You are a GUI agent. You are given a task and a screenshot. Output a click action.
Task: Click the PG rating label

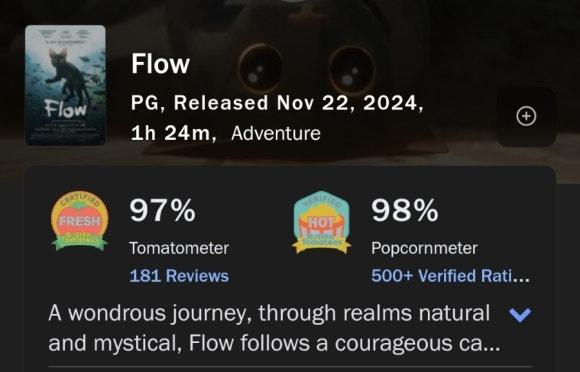(144, 103)
